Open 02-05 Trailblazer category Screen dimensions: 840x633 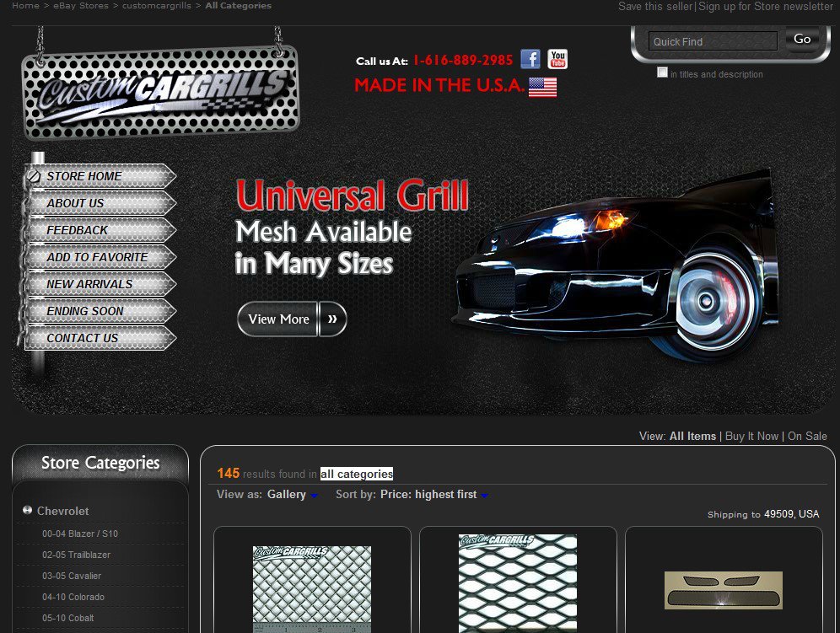[76, 555]
